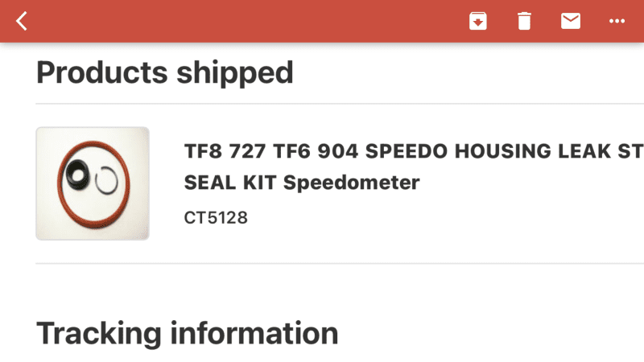Click the word Tracking in the lower heading
Image resolution: width=644 pixels, height=362 pixels.
click(x=99, y=333)
